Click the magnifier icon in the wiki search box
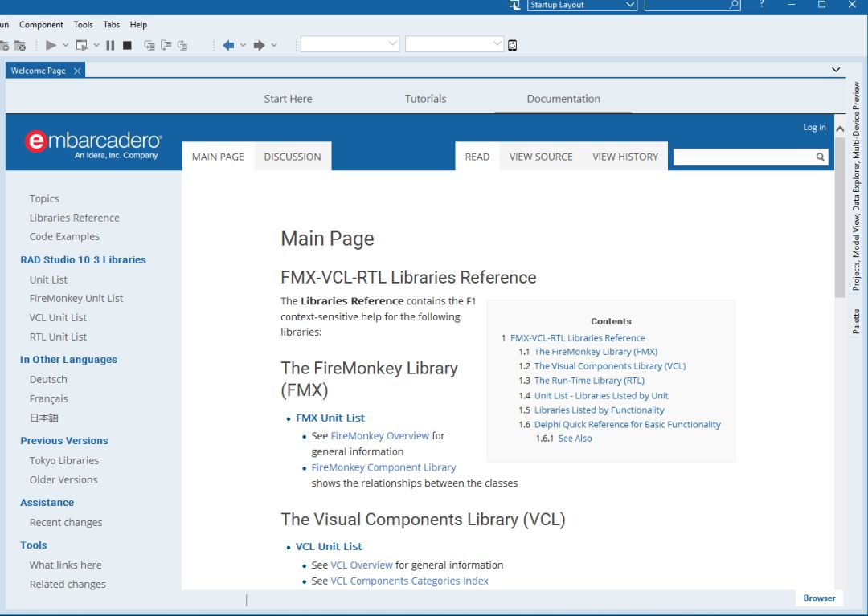 point(820,157)
